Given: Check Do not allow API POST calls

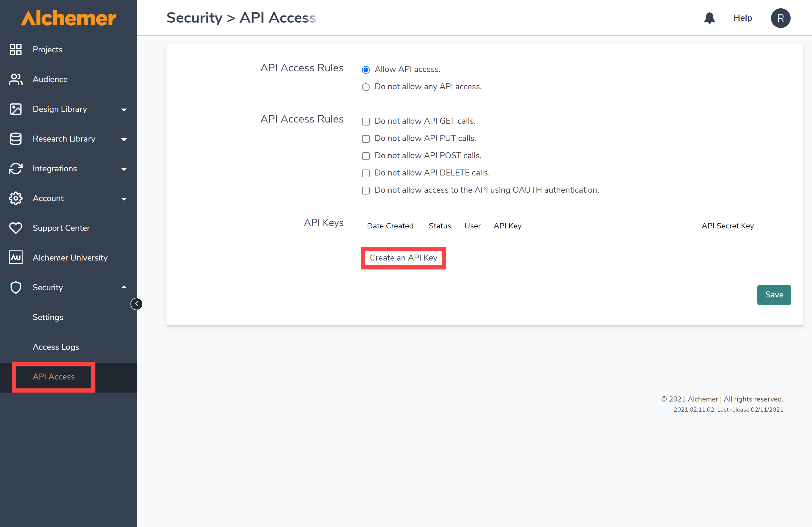Looking at the screenshot, I should (366, 156).
